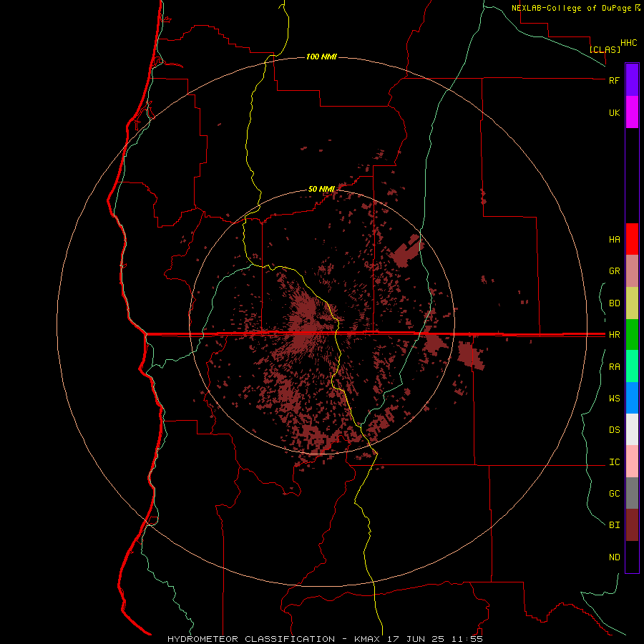Click the UK legend label

[614, 112]
